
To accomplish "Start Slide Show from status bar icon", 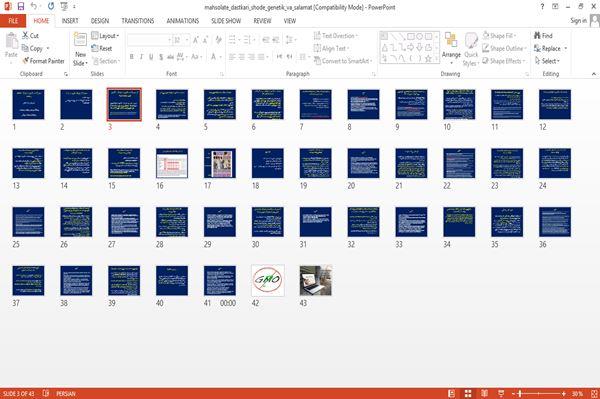I will 501,394.
